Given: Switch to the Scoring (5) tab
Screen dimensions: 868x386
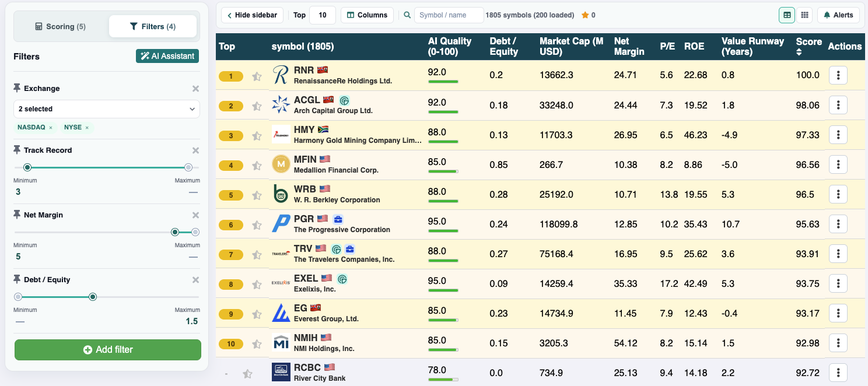Looking at the screenshot, I should point(61,26).
